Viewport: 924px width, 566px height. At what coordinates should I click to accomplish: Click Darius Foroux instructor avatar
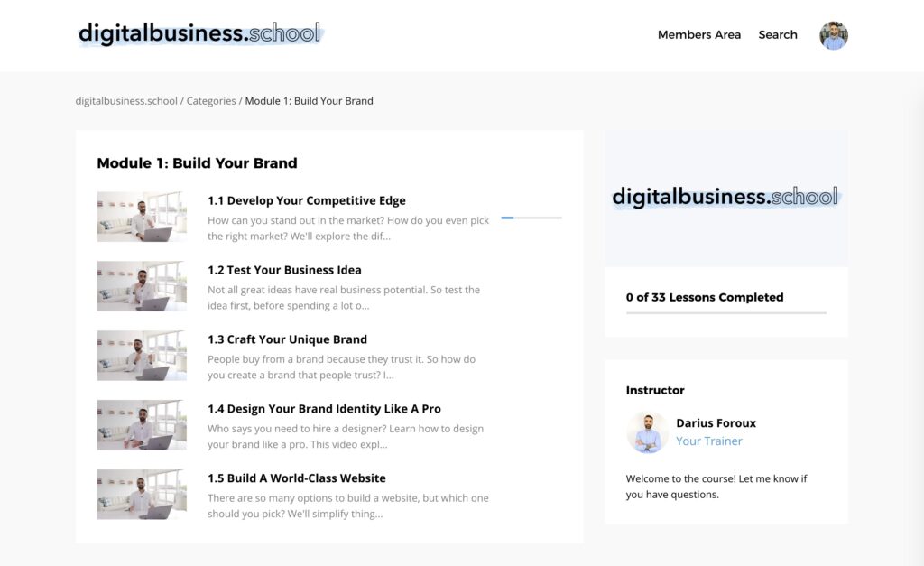point(647,432)
